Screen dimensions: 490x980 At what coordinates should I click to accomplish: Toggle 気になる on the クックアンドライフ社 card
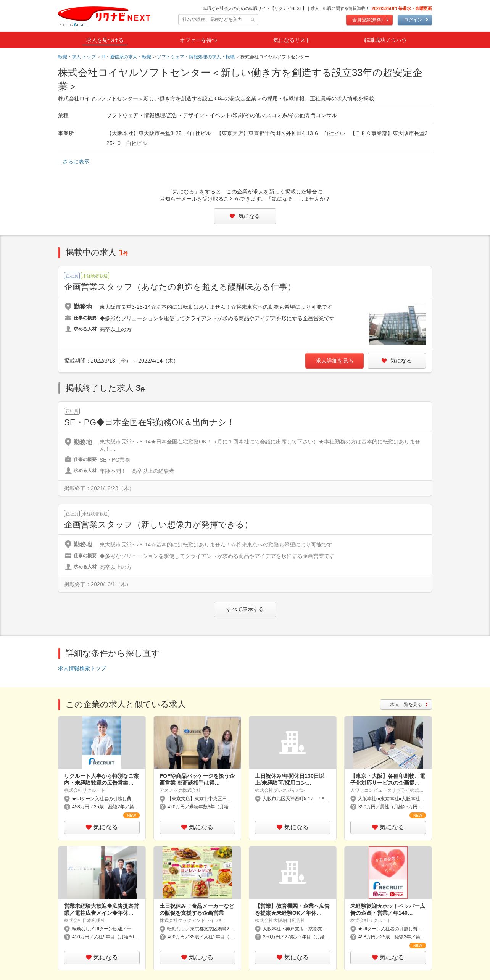tap(197, 957)
